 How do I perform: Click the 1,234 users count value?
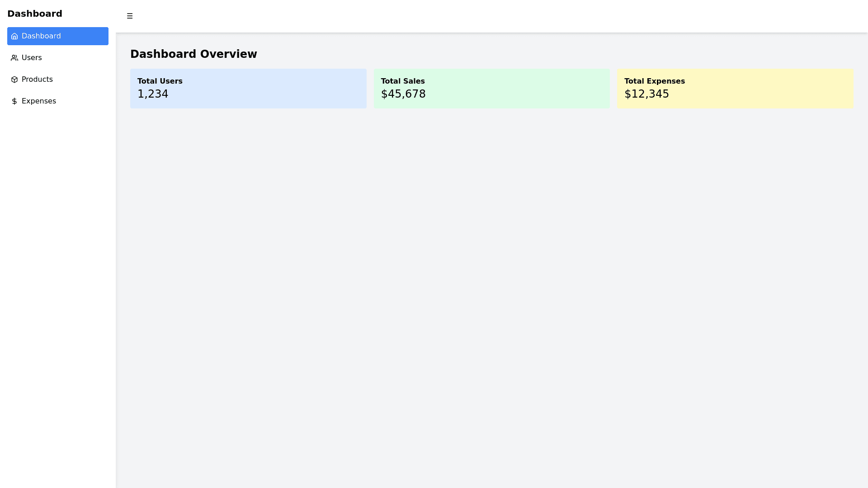pos(153,94)
